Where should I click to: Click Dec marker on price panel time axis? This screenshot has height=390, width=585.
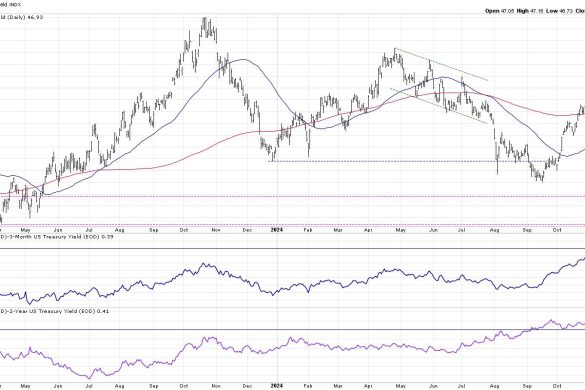coord(247,230)
